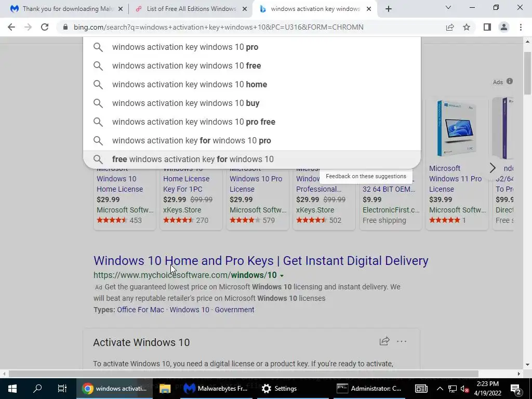
Task: Reload the Bing search page
Action: pos(45,27)
